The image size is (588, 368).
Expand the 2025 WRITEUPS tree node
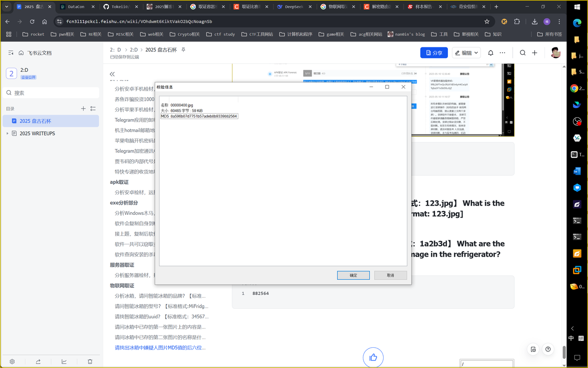pyautogui.click(x=7, y=133)
